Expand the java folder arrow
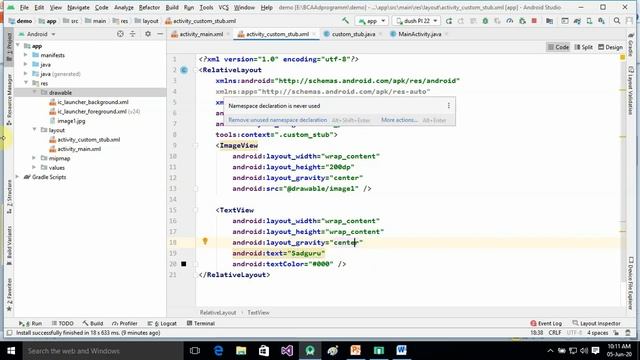Viewport: 640px width, 360px height. tap(26, 64)
